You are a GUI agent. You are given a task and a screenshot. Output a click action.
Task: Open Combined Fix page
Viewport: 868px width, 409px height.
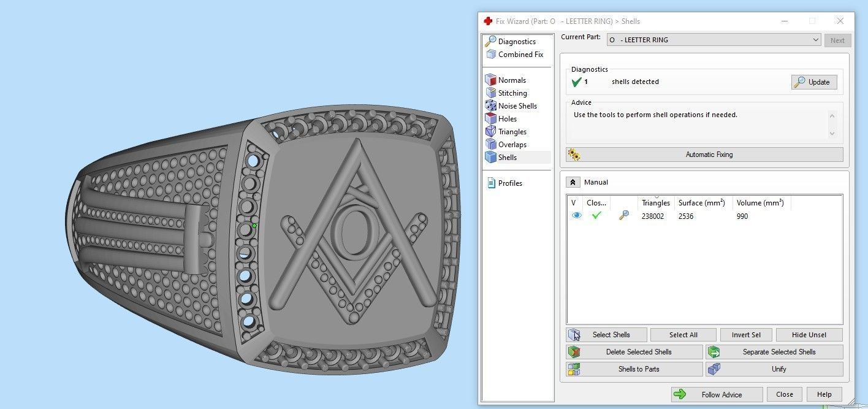pyautogui.click(x=520, y=54)
